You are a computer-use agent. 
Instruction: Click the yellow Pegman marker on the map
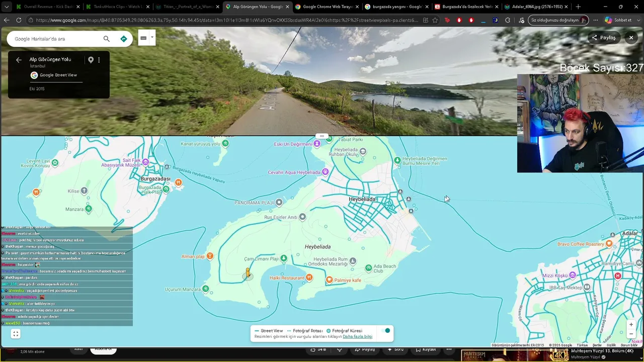pyautogui.click(x=247, y=273)
